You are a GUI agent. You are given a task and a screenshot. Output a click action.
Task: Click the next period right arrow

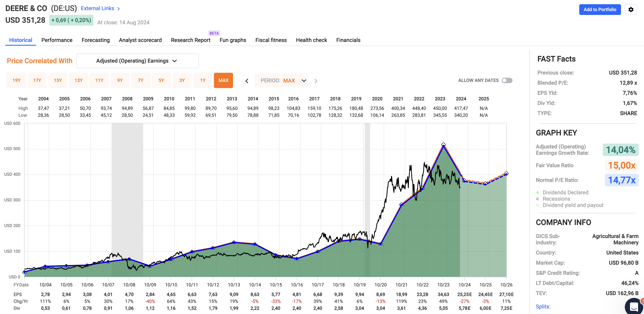pos(316,81)
